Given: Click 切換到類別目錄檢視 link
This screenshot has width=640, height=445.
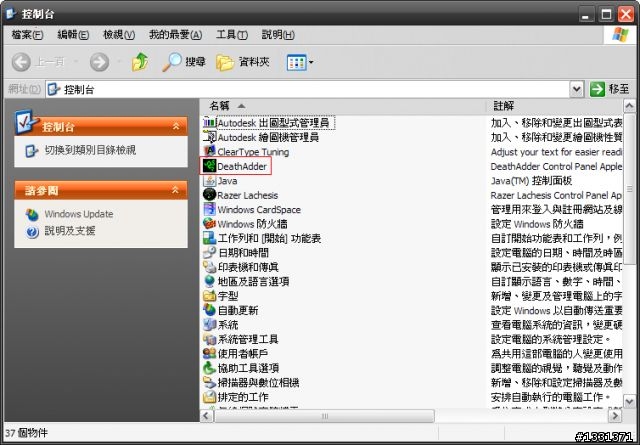Looking at the screenshot, I should pos(90,150).
